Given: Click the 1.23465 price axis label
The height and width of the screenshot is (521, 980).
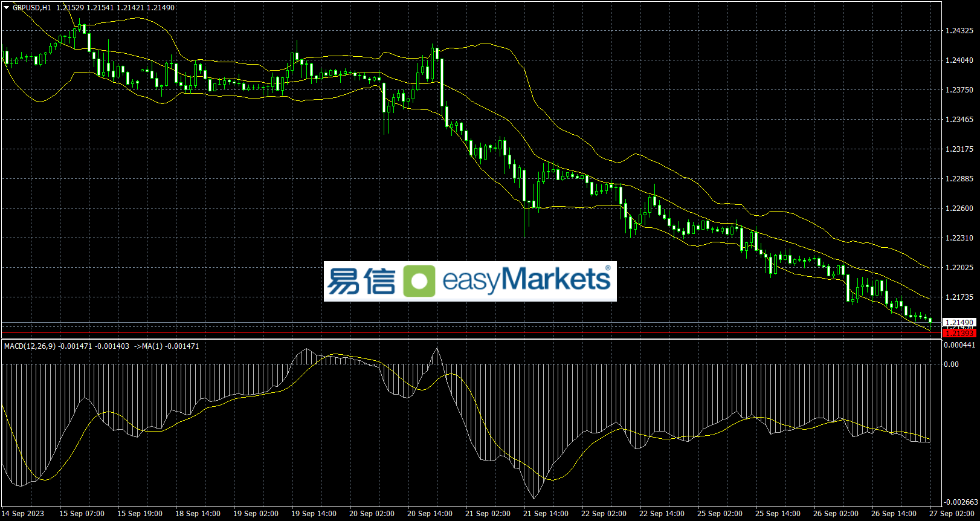Looking at the screenshot, I should (x=959, y=120).
